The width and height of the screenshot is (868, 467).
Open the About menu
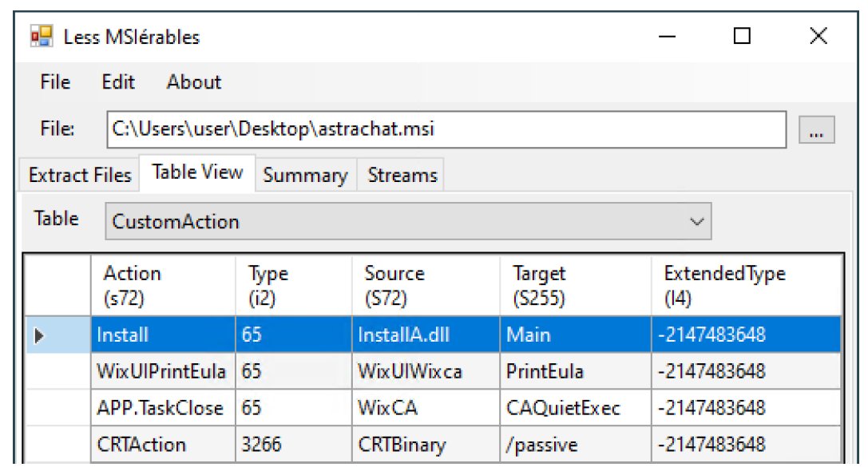(x=194, y=82)
